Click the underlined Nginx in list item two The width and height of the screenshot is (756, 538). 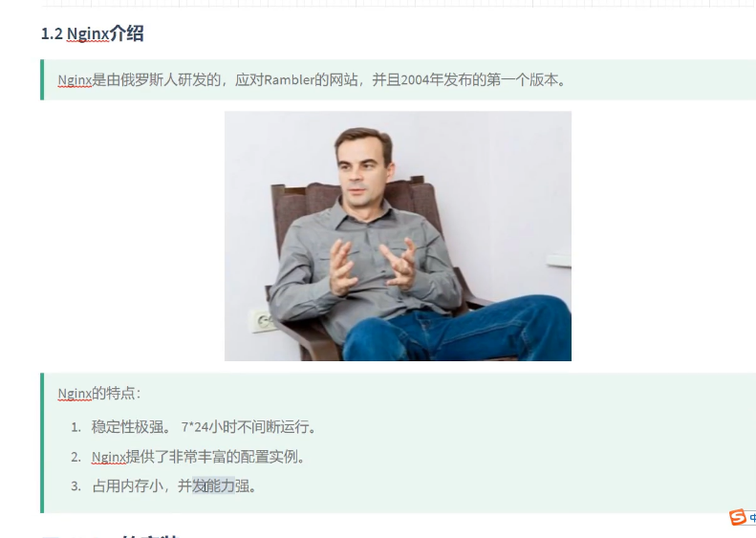click(x=109, y=457)
